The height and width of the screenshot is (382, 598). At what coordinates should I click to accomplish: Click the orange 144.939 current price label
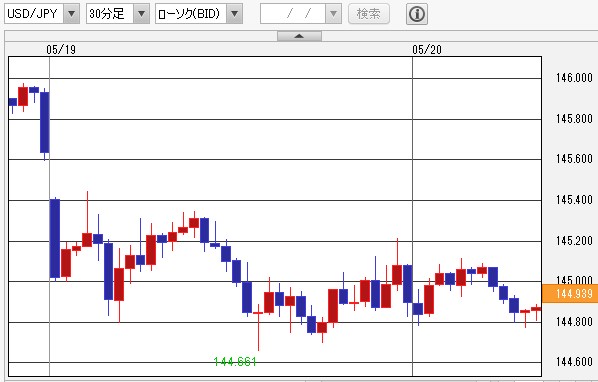(x=570, y=294)
